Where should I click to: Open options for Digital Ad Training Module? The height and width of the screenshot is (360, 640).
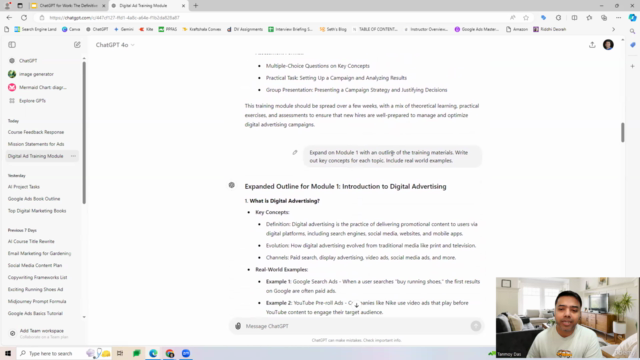click(x=73, y=156)
